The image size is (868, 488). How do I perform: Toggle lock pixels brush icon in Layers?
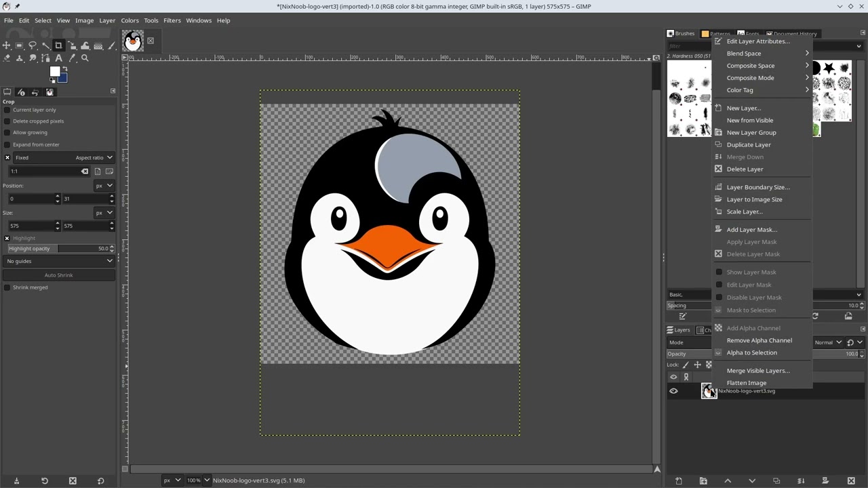686,365
